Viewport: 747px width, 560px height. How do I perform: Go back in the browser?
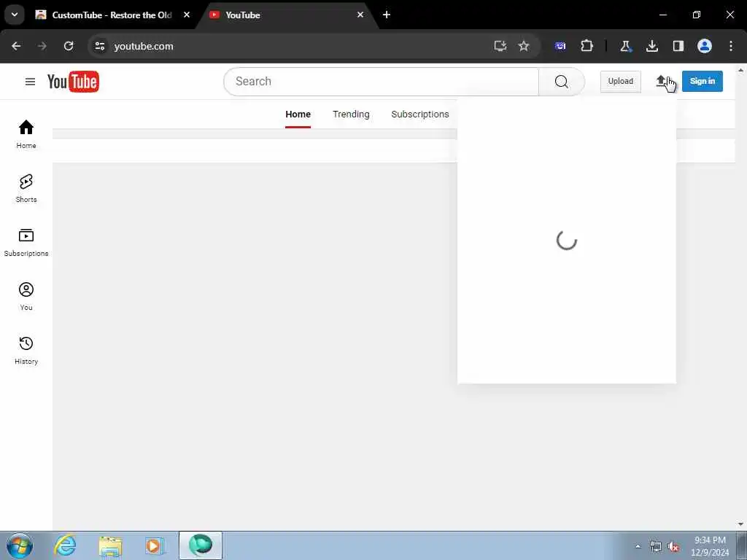coord(16,46)
